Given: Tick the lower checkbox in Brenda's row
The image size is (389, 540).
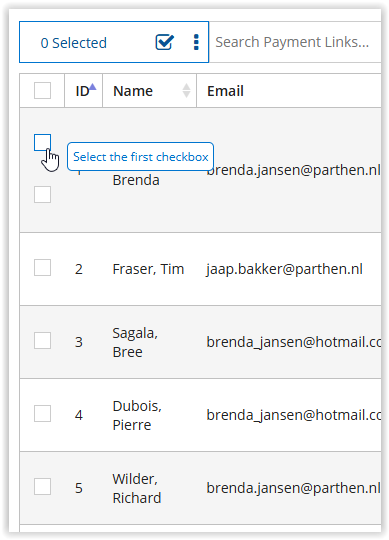Looking at the screenshot, I should pos(42,195).
